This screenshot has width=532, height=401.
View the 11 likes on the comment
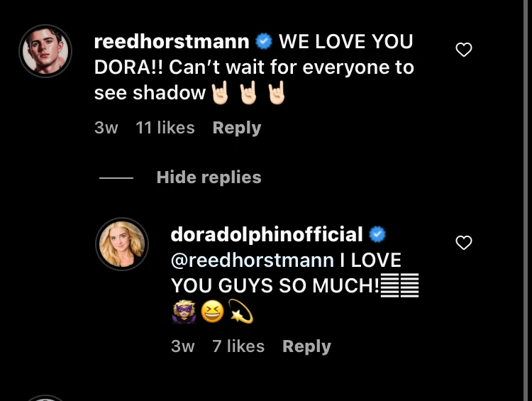click(165, 128)
